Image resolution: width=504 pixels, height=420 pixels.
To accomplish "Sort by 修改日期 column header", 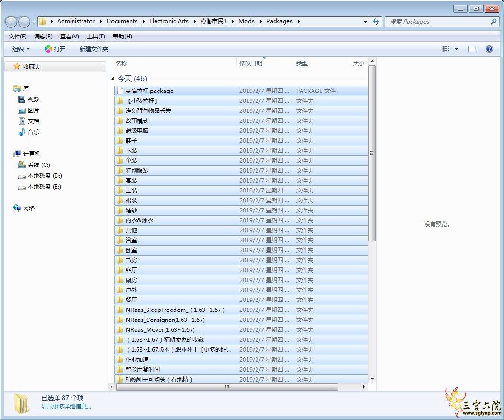I will point(251,64).
